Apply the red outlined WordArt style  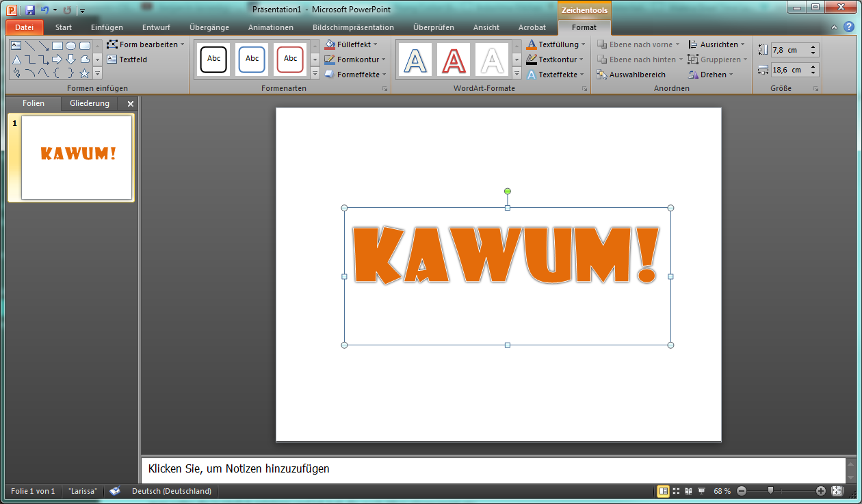coord(454,60)
